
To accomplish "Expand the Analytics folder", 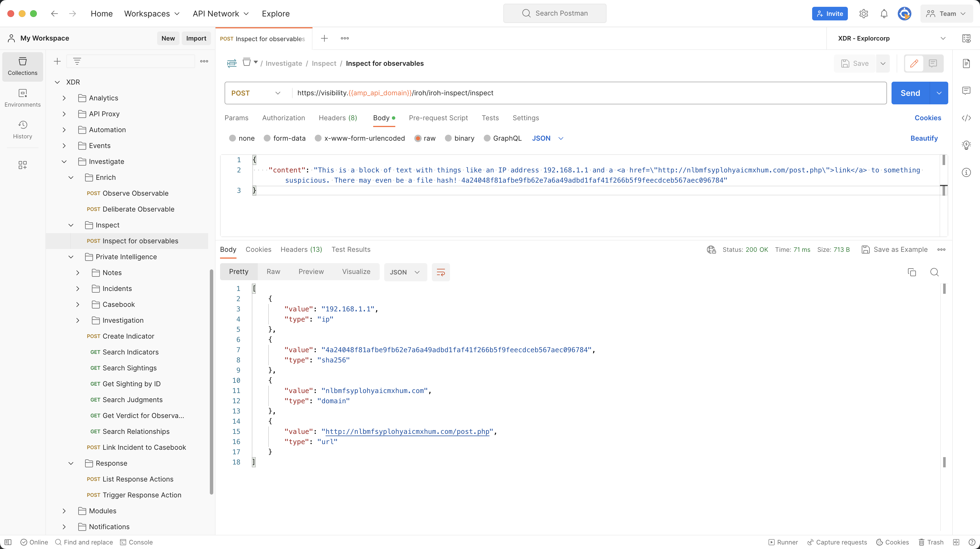I will pos(64,98).
